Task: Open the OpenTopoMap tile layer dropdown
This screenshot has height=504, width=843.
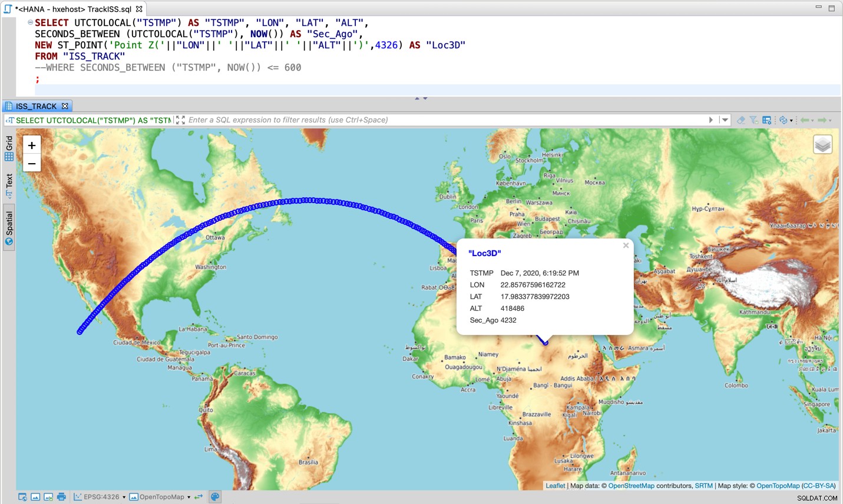Action: pyautogui.click(x=160, y=497)
